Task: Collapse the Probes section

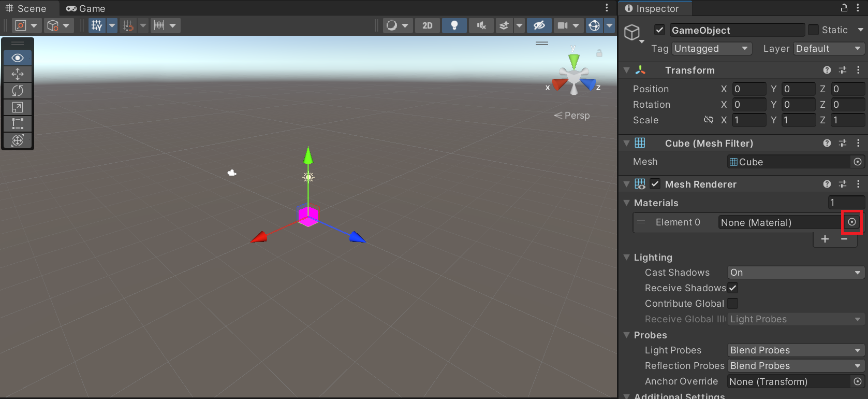Action: click(627, 335)
